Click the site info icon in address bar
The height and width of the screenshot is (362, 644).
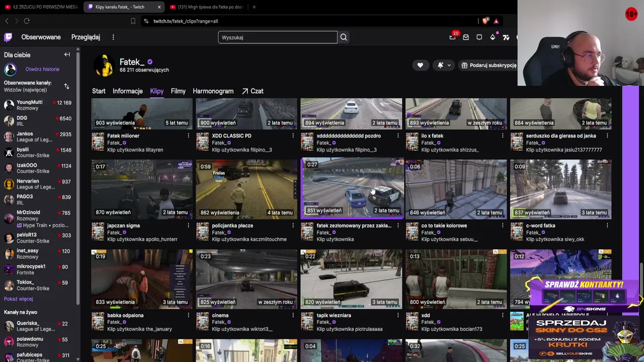(146, 21)
